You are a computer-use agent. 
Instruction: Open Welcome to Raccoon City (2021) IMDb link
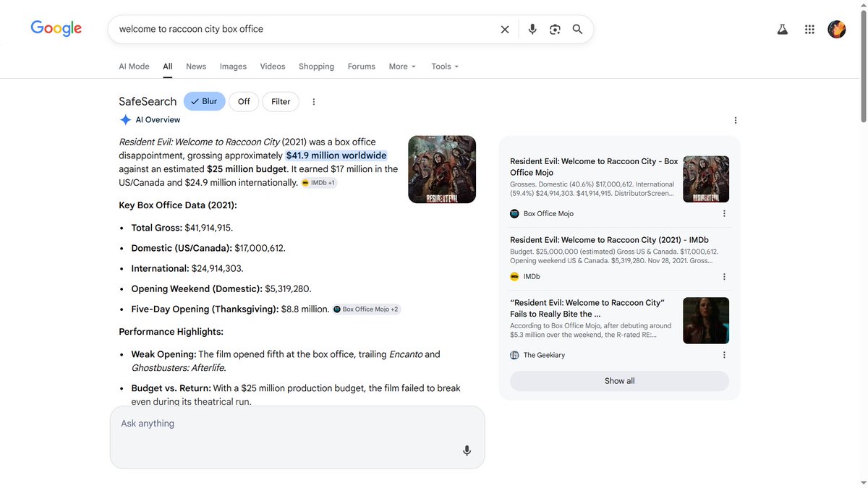[609, 240]
